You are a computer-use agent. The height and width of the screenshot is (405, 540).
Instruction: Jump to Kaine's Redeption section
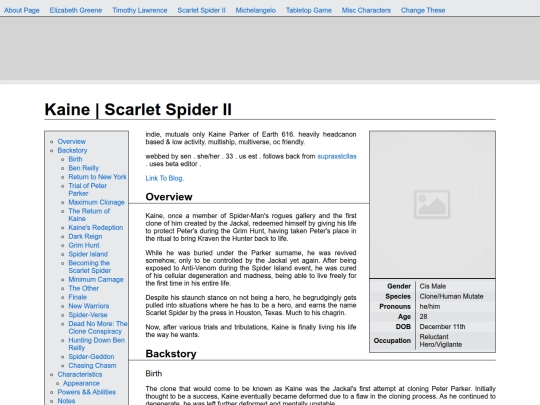[x=96, y=228]
